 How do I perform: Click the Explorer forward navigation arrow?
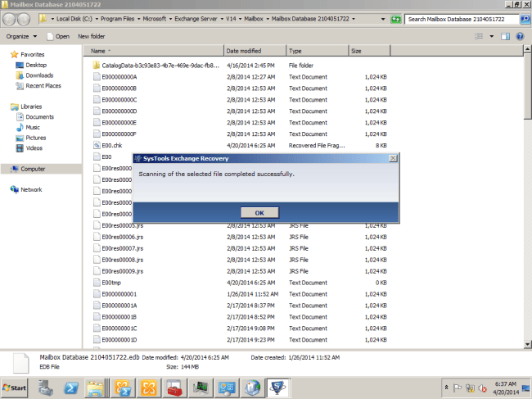coord(24,19)
